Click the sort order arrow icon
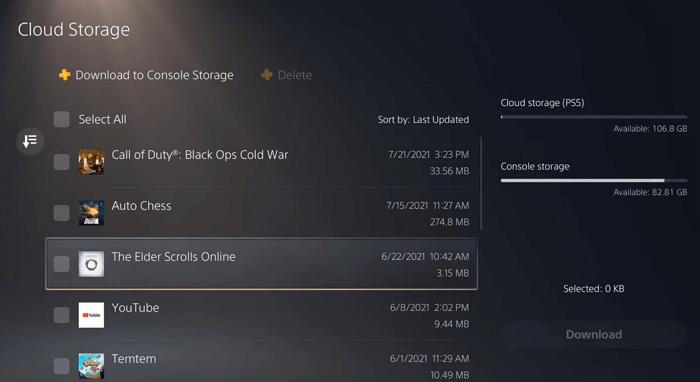The width and height of the screenshot is (700, 382). [30, 141]
